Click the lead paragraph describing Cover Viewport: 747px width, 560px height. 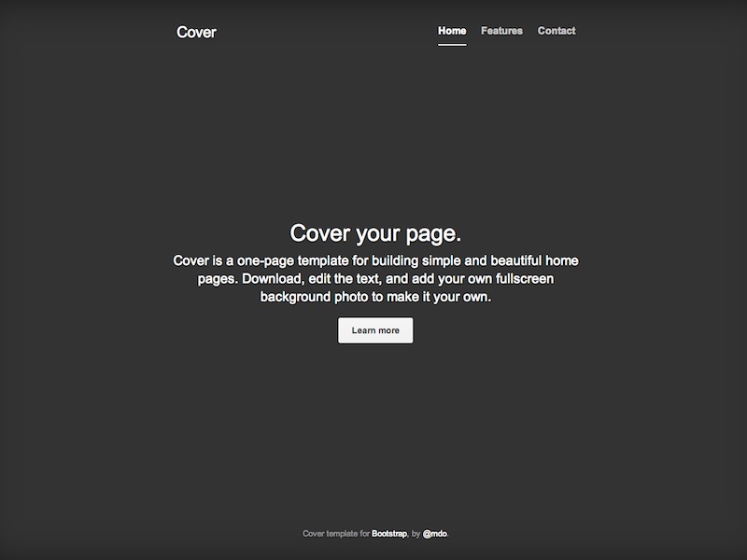[375, 278]
